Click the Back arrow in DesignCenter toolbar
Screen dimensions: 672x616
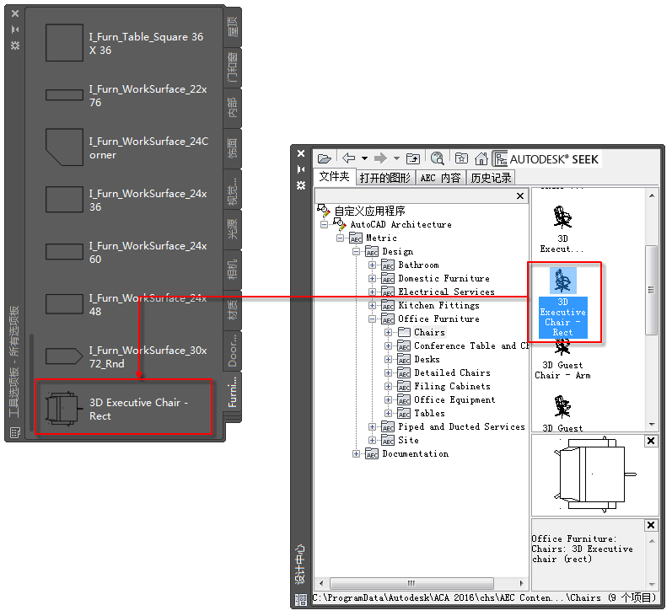coord(349,158)
